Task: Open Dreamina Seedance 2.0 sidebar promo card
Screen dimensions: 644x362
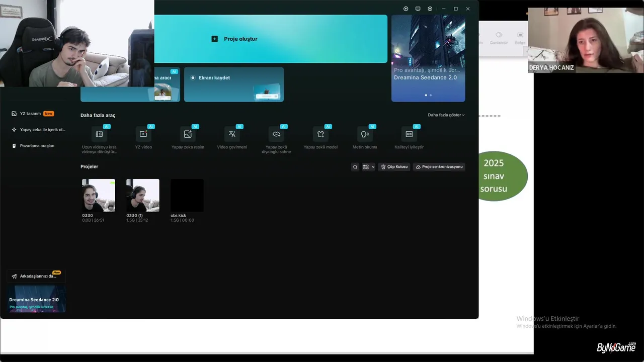Action: (x=36, y=299)
